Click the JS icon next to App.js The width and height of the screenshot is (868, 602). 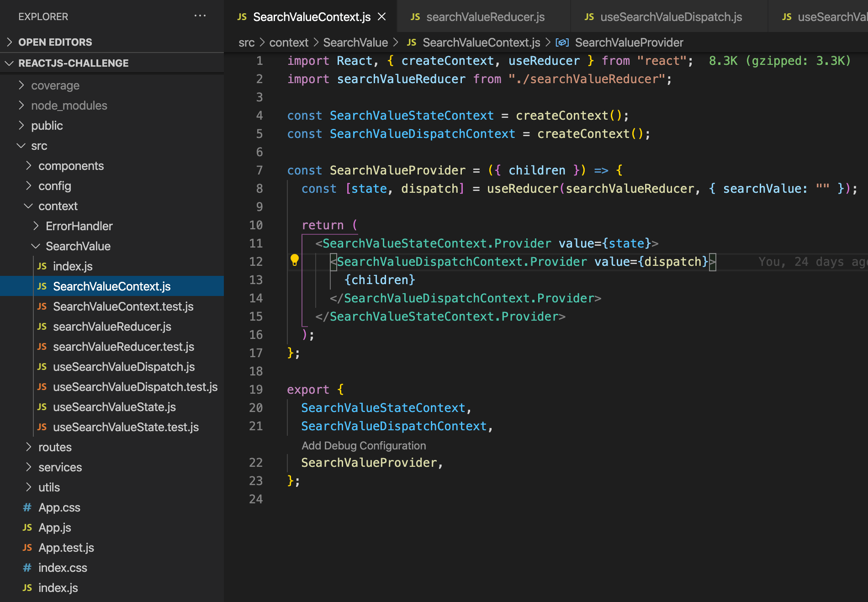tap(27, 528)
